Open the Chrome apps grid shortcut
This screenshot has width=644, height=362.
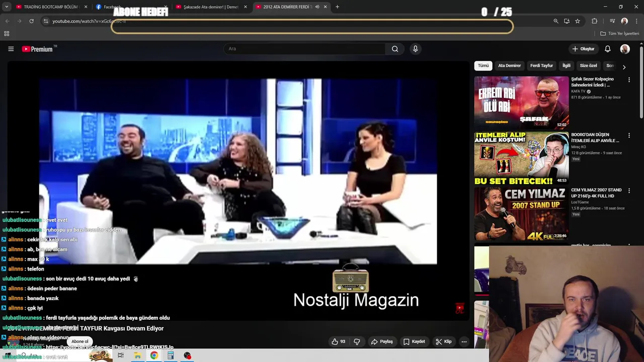[7, 34]
